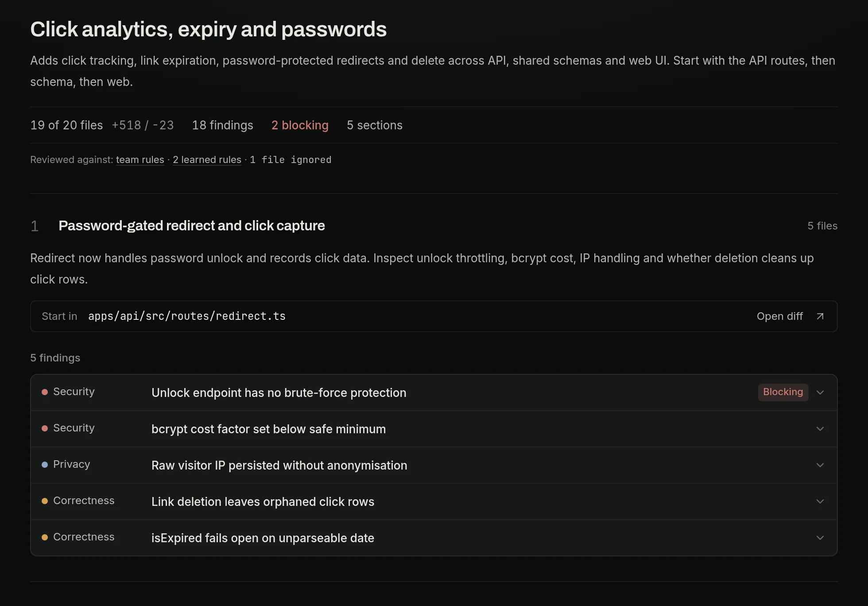868x606 pixels.
Task: Click the 19 of 20 files count
Action: [66, 125]
